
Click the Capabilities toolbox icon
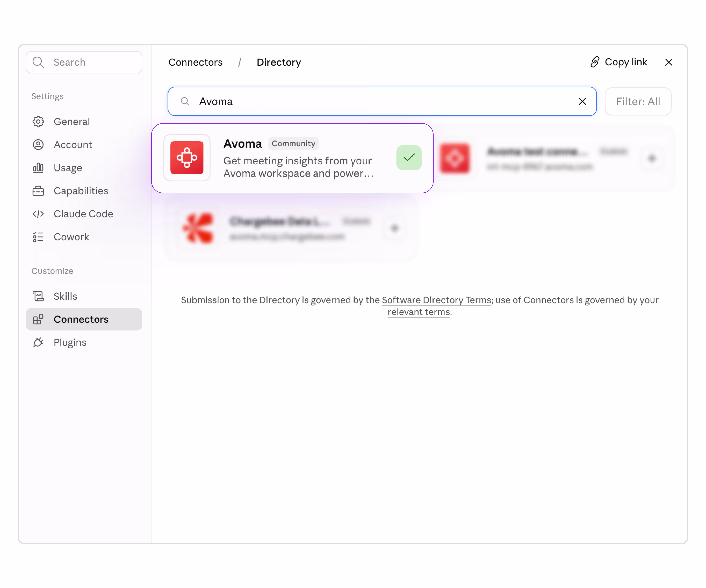(38, 191)
